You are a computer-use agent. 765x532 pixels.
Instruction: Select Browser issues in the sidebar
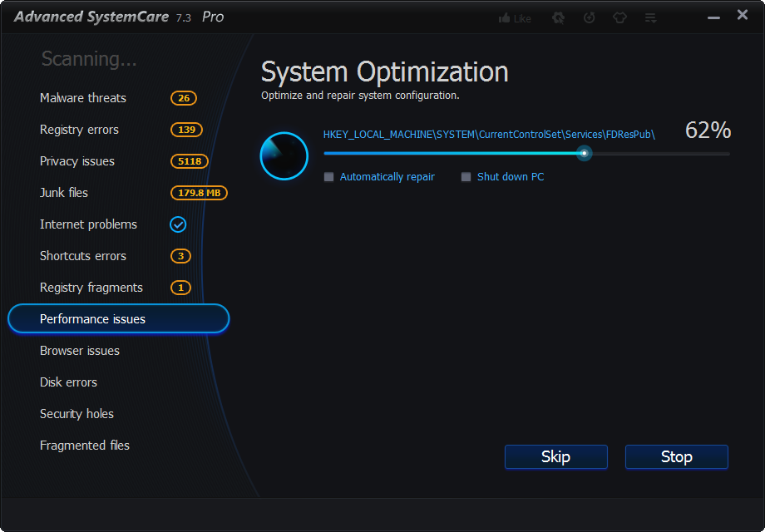tap(80, 351)
